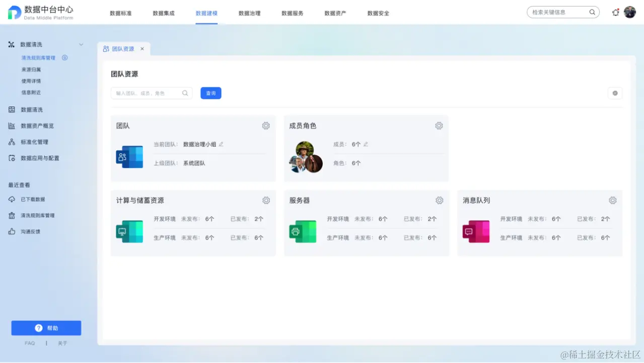Collapse the 数据清洗 sidebar section
Screen dimensions: 644x363
coord(81,44)
